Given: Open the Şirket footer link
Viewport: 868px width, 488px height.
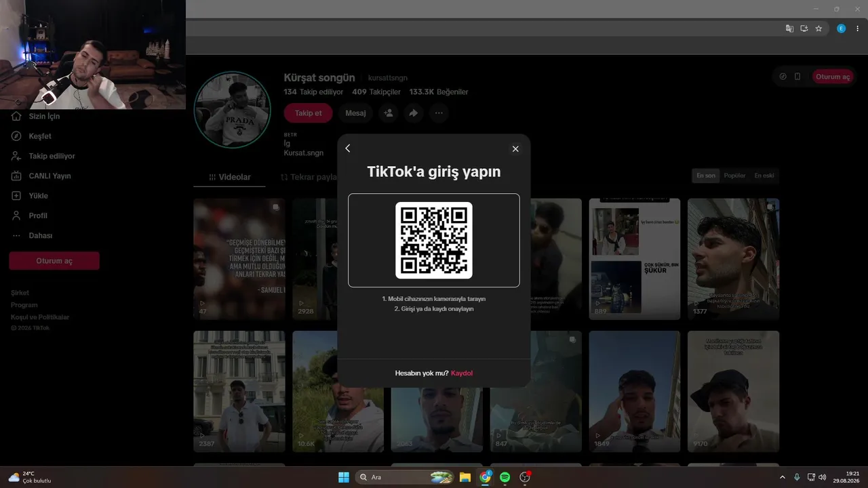Looking at the screenshot, I should 20,293.
